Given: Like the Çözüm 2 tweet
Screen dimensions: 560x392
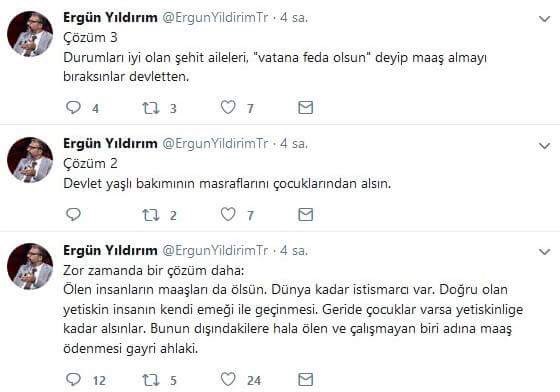Looking at the screenshot, I should 228,214.
